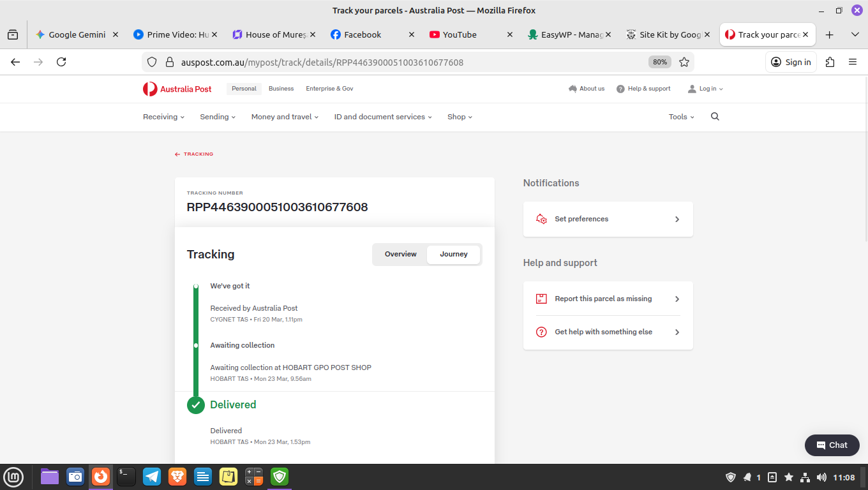Click the volume icon in the system tray
Image resolution: width=868 pixels, height=490 pixels.
(x=821, y=477)
